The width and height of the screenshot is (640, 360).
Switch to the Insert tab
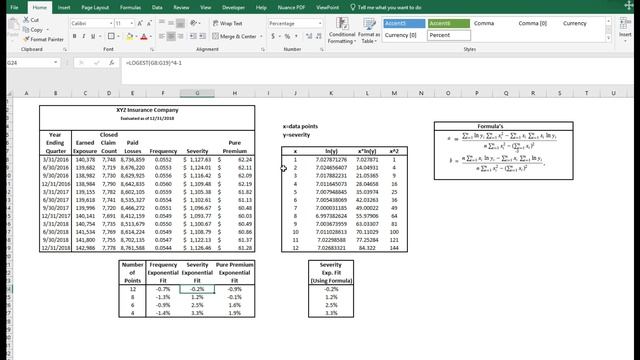pyautogui.click(x=64, y=7)
